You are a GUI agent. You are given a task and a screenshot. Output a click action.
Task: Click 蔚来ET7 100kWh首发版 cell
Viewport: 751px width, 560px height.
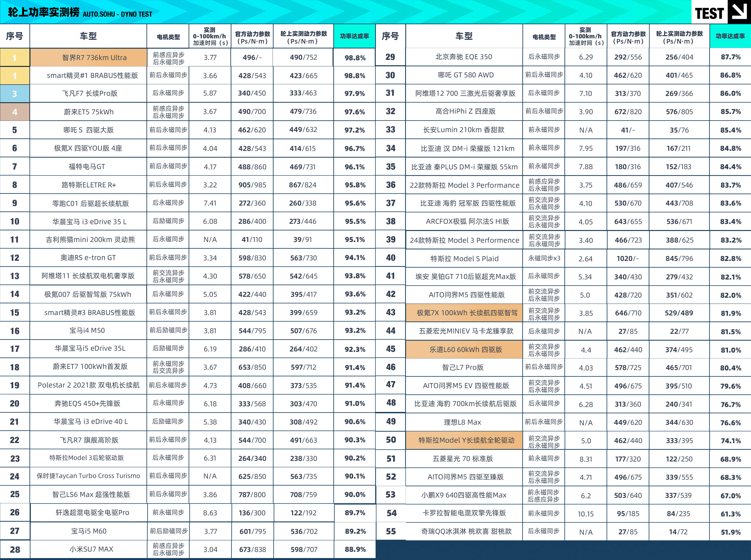88,367
